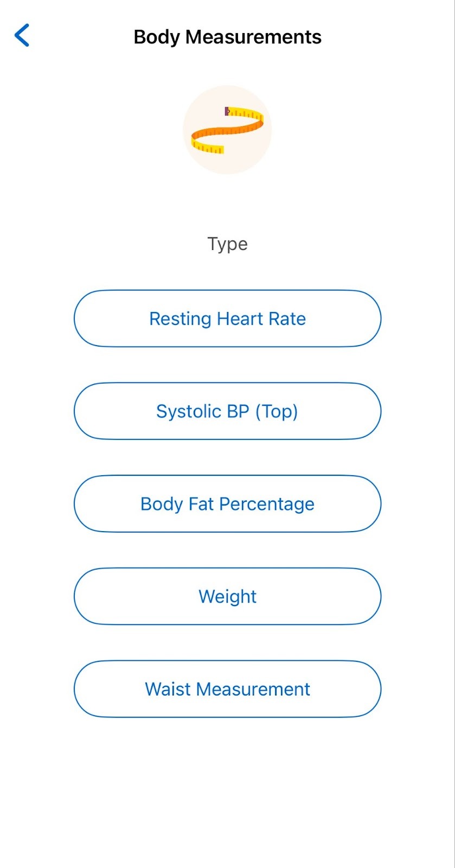Go back using the top-left chevron

tap(22, 36)
